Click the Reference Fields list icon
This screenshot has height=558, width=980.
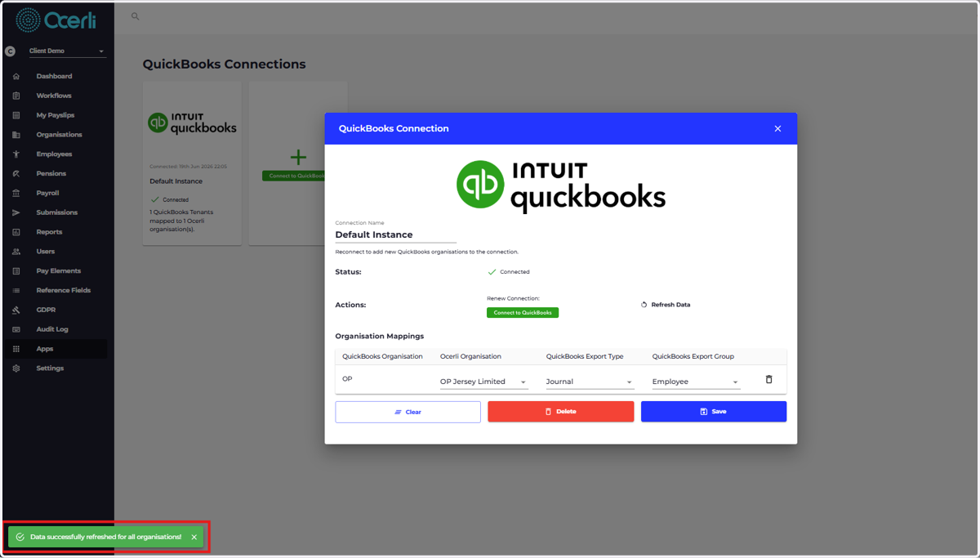point(16,291)
